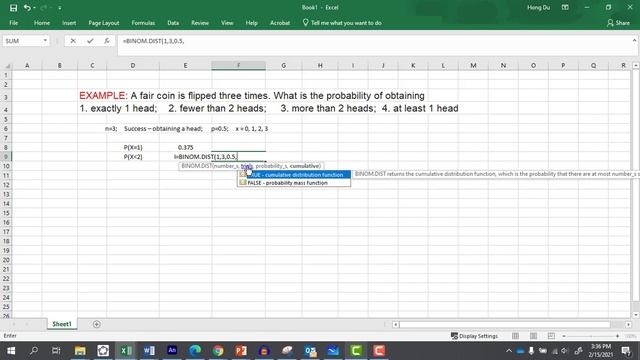Open Google Chrome from the taskbar
The width and height of the screenshot is (640, 360).
click(x=218, y=351)
